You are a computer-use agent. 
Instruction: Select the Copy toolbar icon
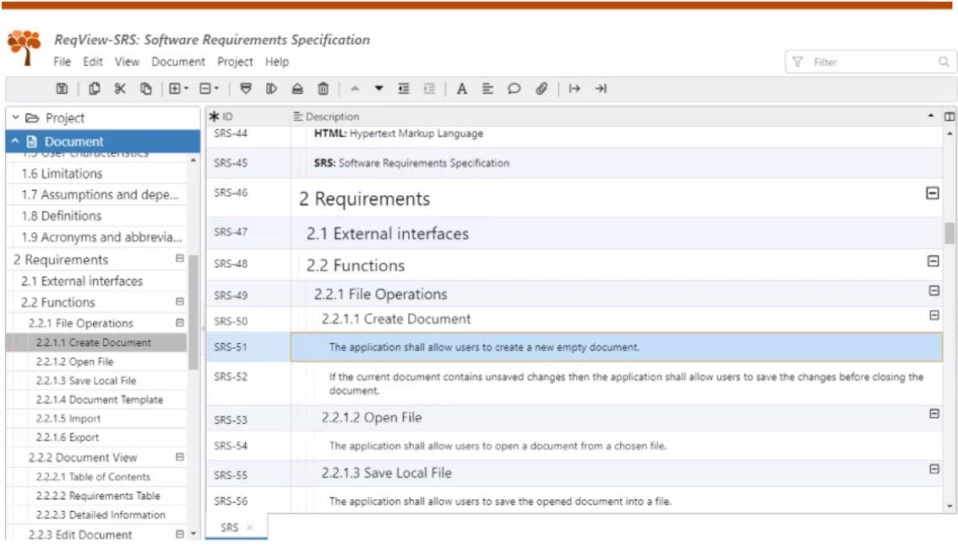click(95, 87)
